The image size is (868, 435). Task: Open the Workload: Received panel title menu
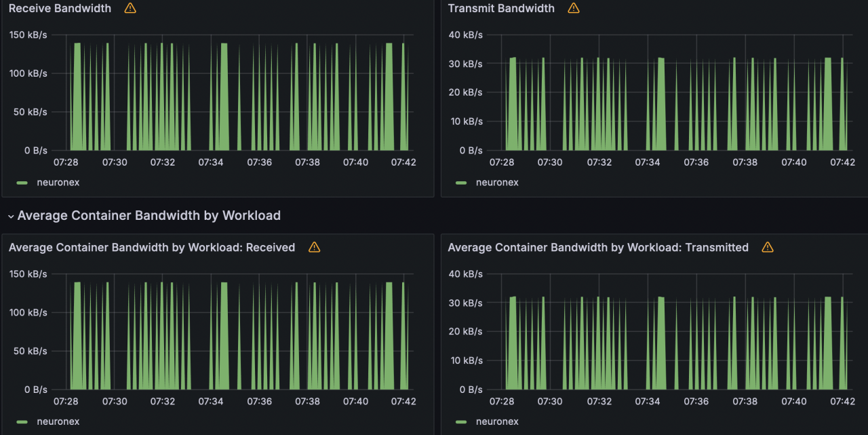click(x=152, y=248)
